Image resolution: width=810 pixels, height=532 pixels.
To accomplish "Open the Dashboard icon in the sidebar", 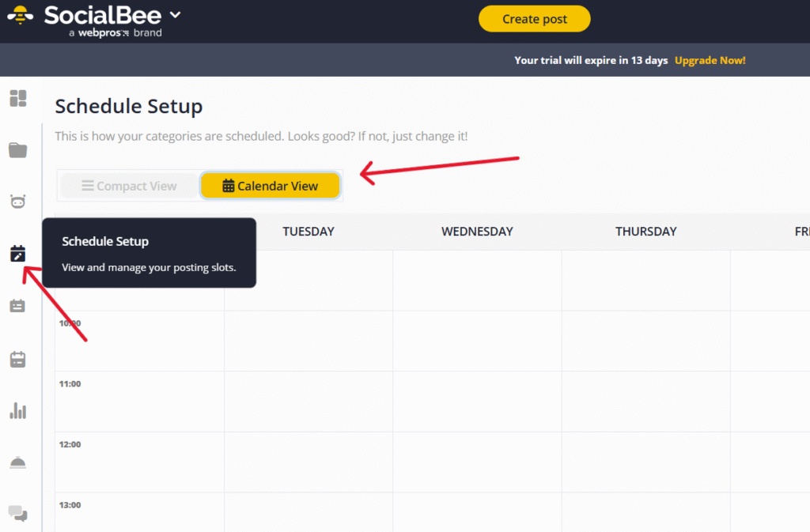I will coord(17,99).
